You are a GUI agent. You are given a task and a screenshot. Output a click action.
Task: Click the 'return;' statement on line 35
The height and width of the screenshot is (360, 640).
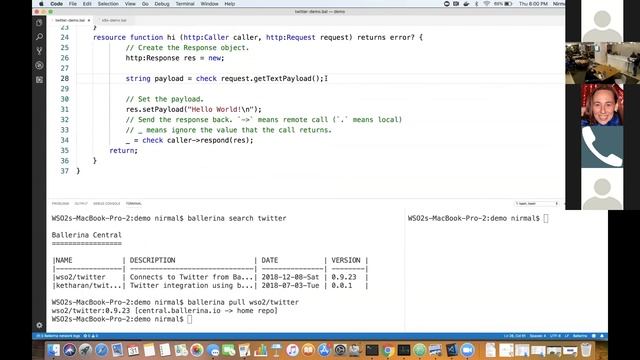(124, 150)
